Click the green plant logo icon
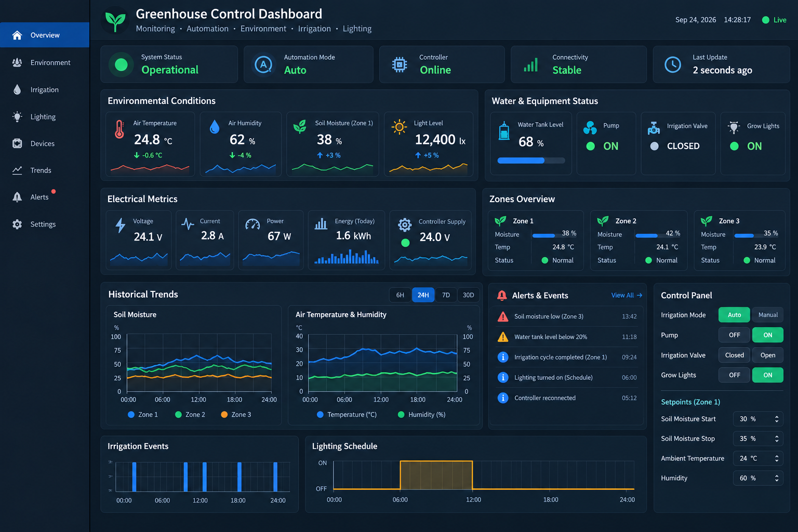 [x=115, y=21]
